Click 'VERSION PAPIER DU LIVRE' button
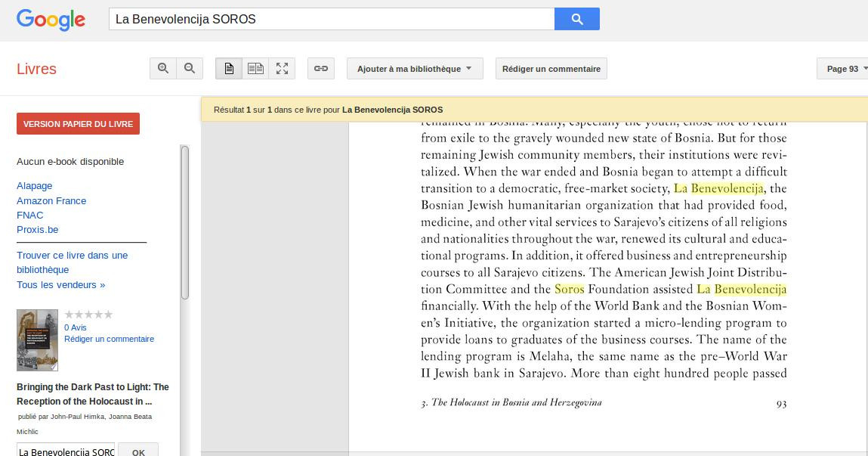The image size is (868, 456). click(78, 124)
